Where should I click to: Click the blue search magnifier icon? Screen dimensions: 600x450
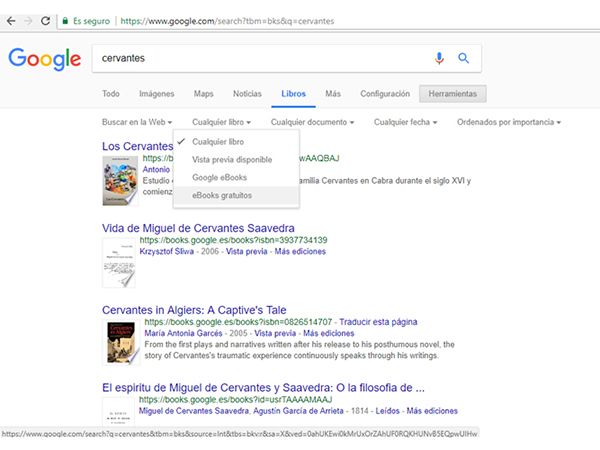[x=463, y=58]
